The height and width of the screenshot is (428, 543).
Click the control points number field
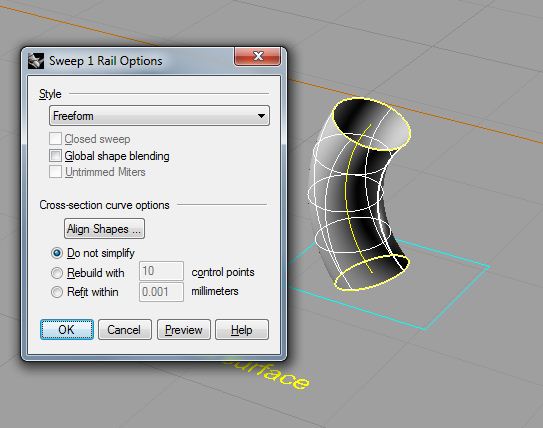[x=161, y=271]
